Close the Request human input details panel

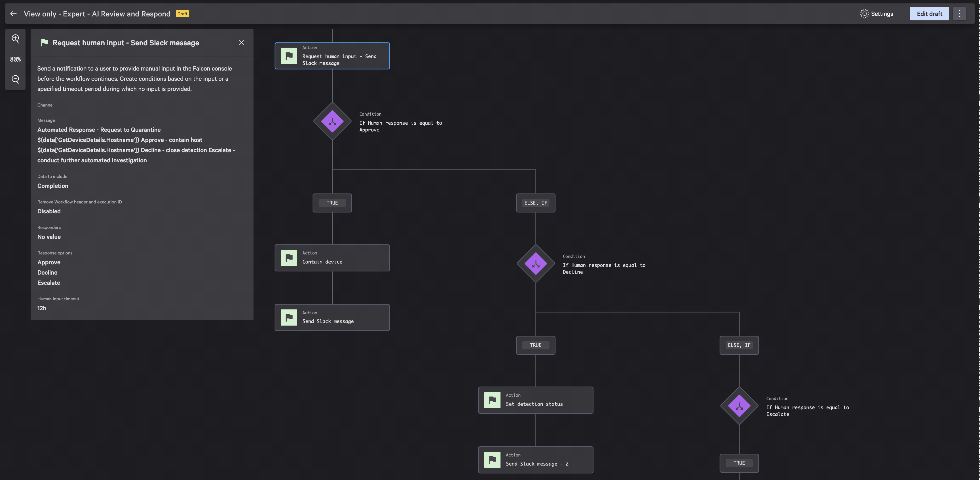[241, 43]
